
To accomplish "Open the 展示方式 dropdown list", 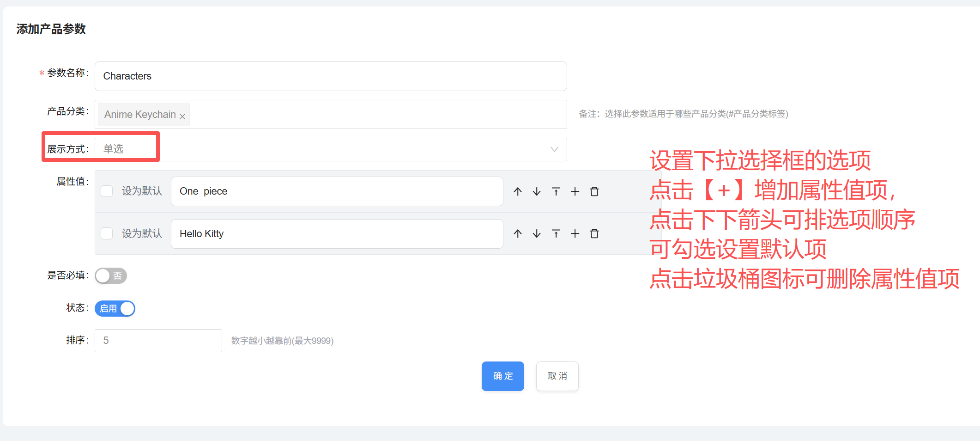I will pos(323,149).
